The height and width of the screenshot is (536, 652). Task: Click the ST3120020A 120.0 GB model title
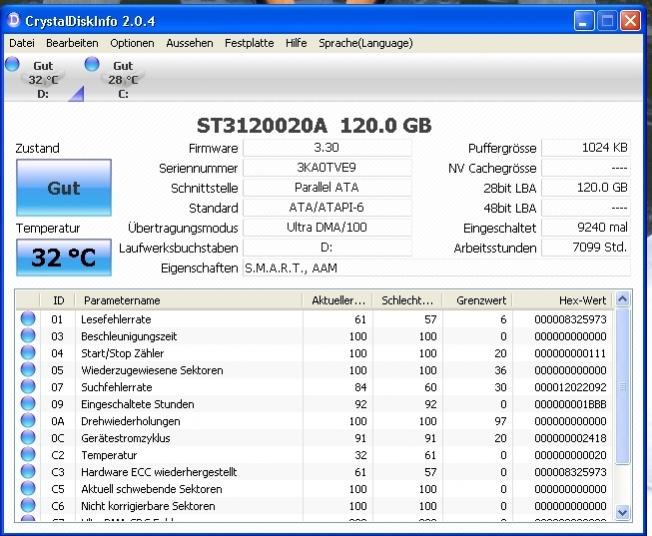314,126
